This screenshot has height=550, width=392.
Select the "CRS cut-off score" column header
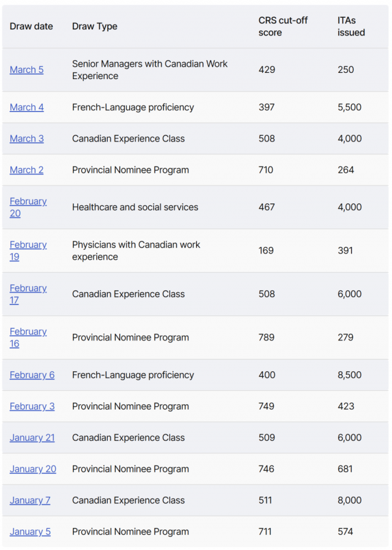tap(282, 26)
